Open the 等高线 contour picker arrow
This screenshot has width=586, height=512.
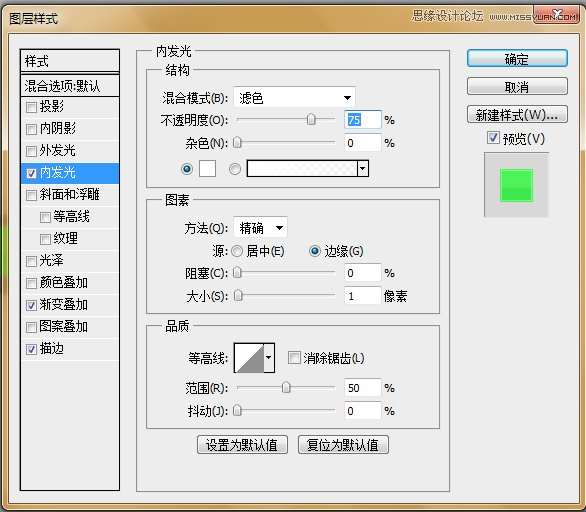pyautogui.click(x=269, y=358)
